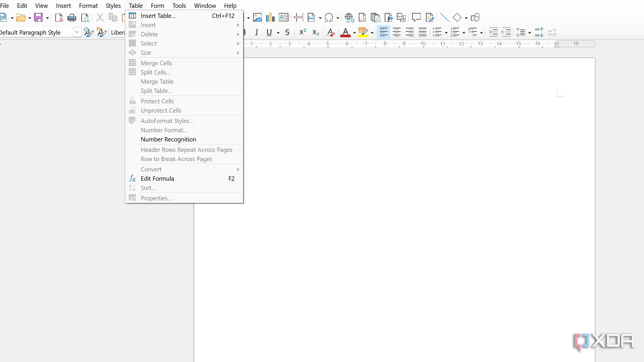This screenshot has height=362, width=644.
Task: Click the Copy icon
Action: [x=113, y=18]
